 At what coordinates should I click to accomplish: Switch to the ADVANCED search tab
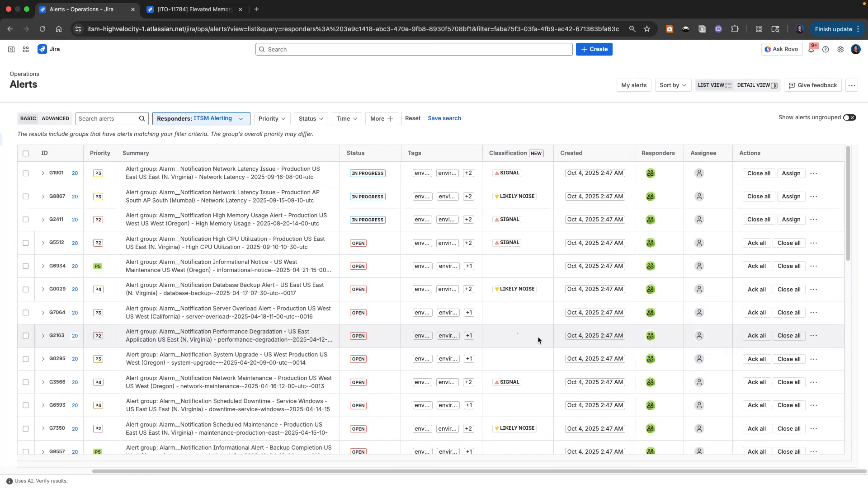(55, 118)
